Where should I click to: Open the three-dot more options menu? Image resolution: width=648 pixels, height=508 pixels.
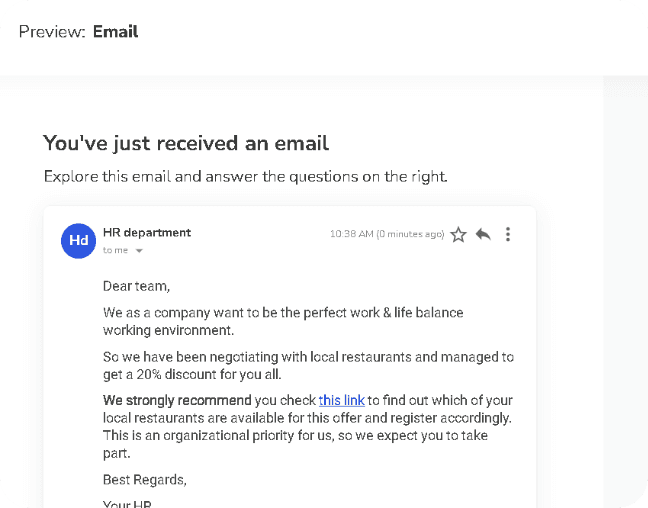tap(508, 234)
